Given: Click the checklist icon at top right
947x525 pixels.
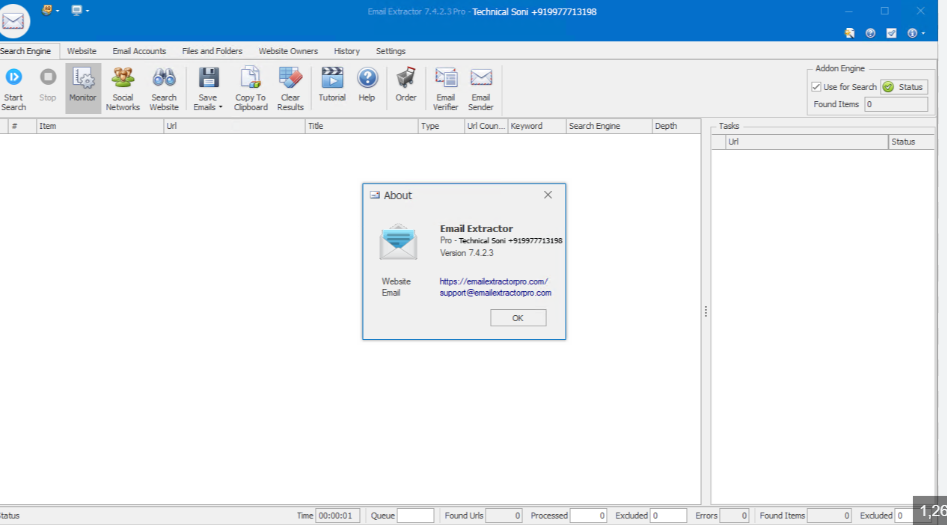Looking at the screenshot, I should tap(891, 33).
